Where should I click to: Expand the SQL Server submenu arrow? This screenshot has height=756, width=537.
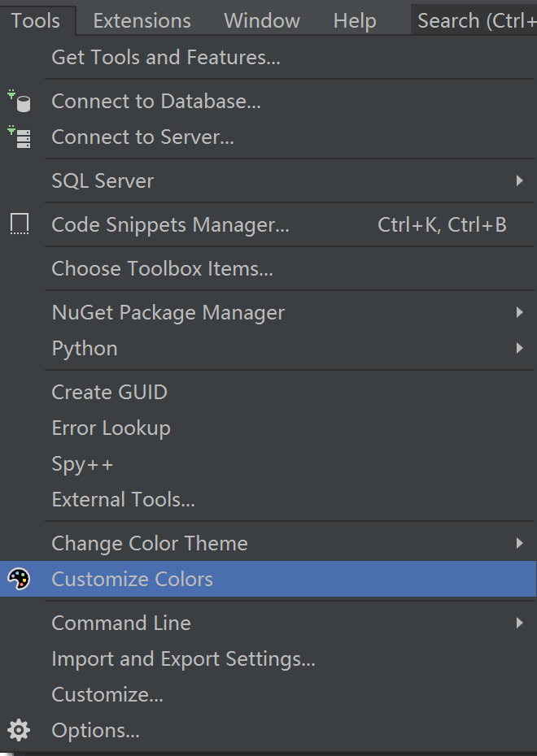(x=519, y=180)
